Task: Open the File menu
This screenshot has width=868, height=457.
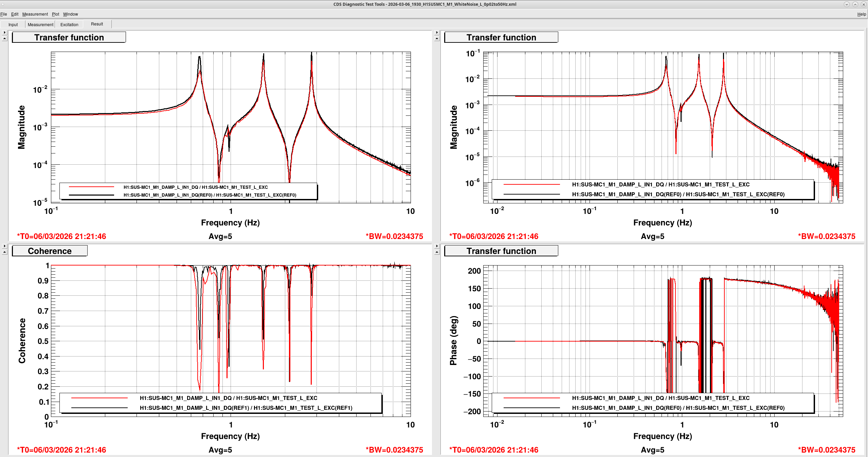Action: [x=4, y=14]
